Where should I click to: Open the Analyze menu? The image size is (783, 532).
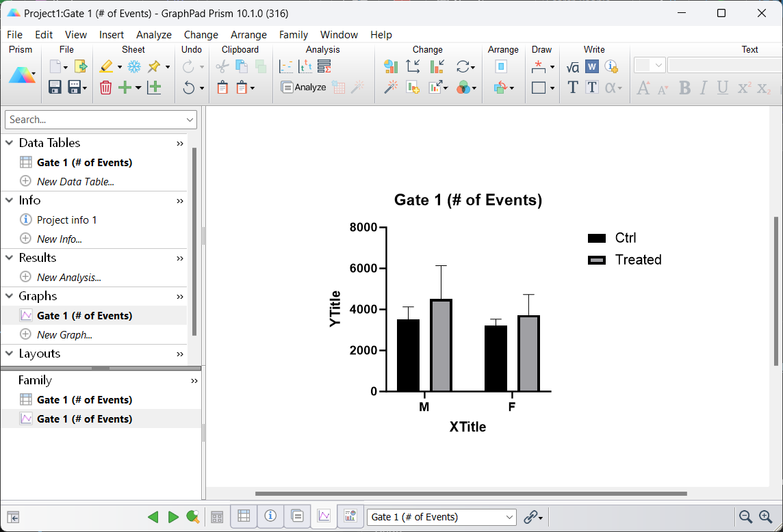click(154, 35)
